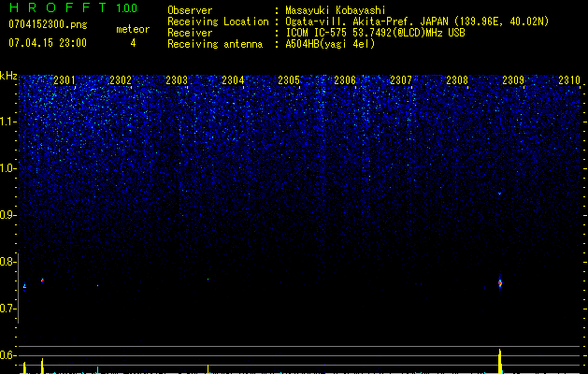Viewport: 588px width, 374px height.
Task: Click the bright meteor echo near 2309
Action: pyautogui.click(x=500, y=283)
